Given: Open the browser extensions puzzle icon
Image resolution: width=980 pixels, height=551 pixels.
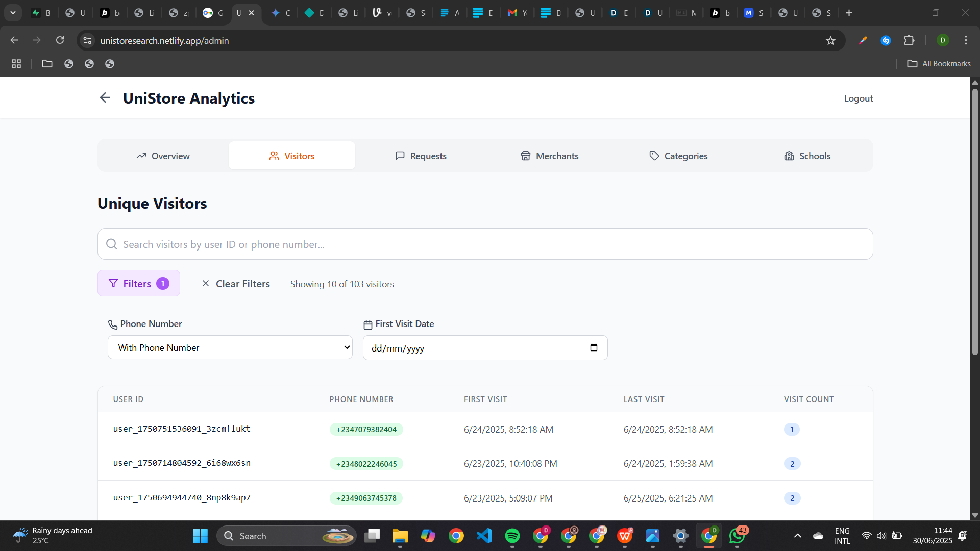Looking at the screenshot, I should pos(909,41).
